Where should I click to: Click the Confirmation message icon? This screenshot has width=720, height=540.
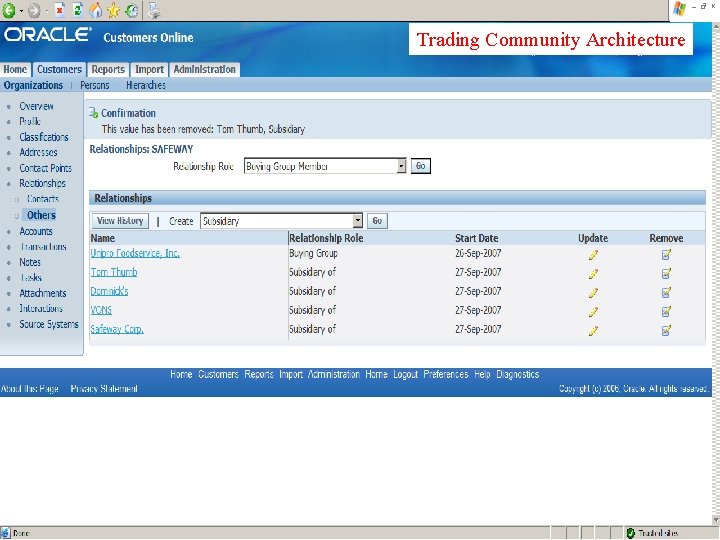click(x=94, y=113)
